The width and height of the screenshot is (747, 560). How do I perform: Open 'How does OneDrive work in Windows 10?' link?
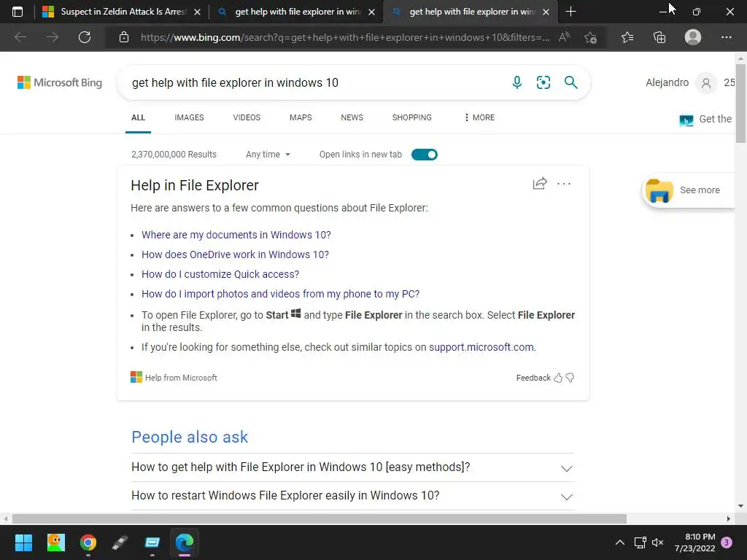236,254
